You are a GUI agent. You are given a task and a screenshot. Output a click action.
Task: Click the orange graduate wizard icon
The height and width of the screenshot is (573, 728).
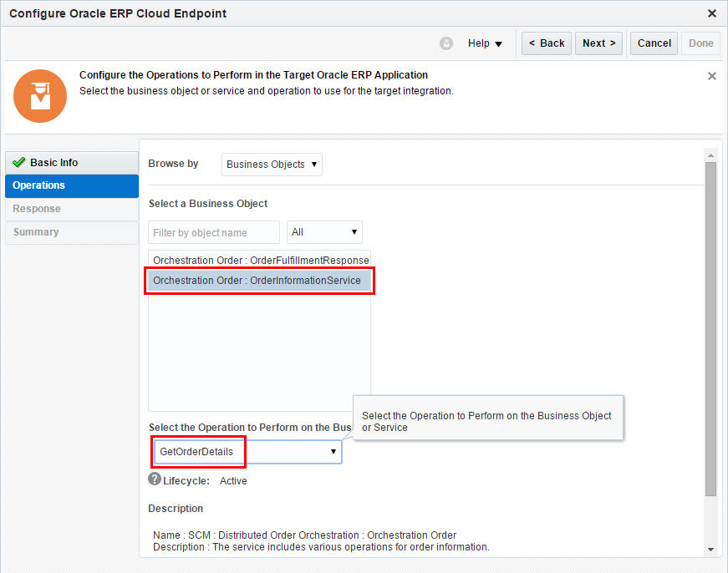coord(40,96)
